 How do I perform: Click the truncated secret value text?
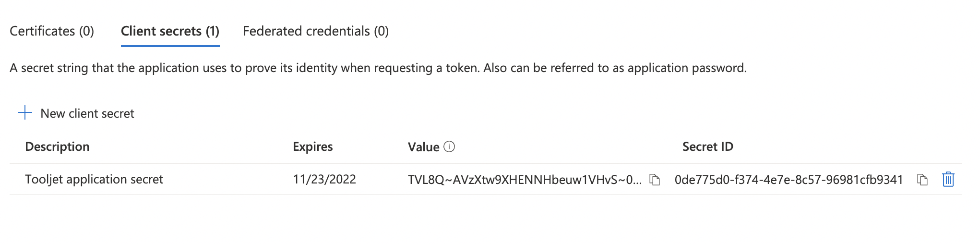pyautogui.click(x=525, y=180)
